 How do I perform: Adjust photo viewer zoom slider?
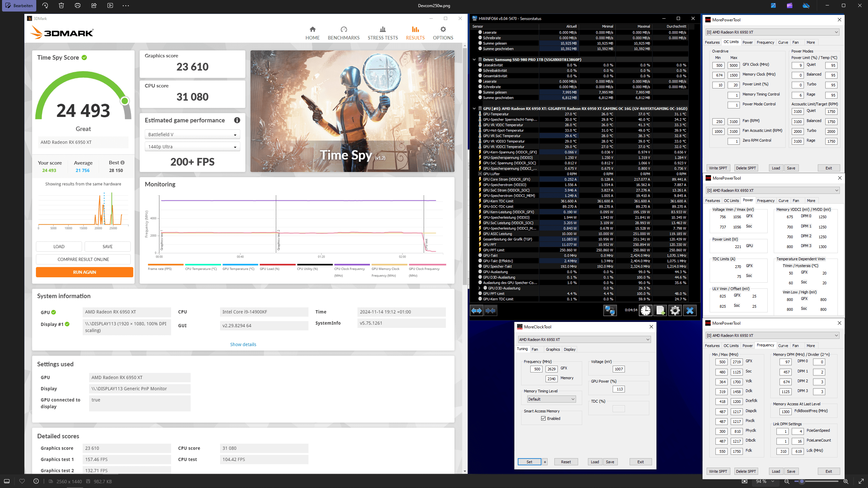802,481
